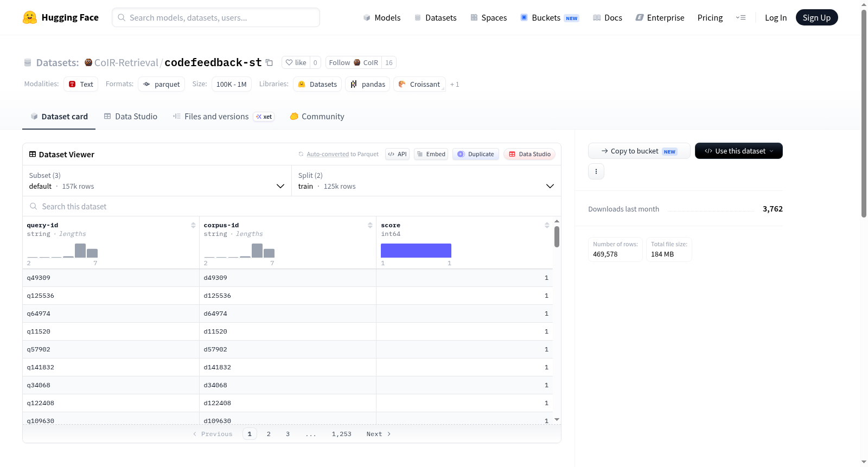Sort by the score column arrows

[547, 225]
